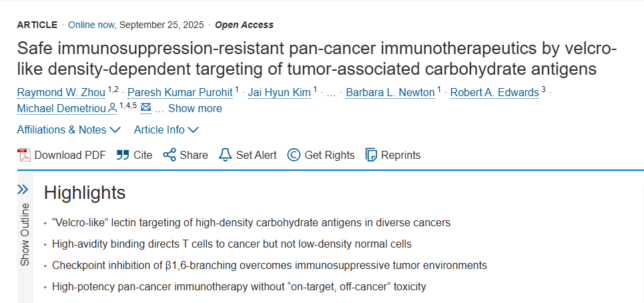
Task: Click the vertical Show Outline label
Action: [x=25, y=234]
